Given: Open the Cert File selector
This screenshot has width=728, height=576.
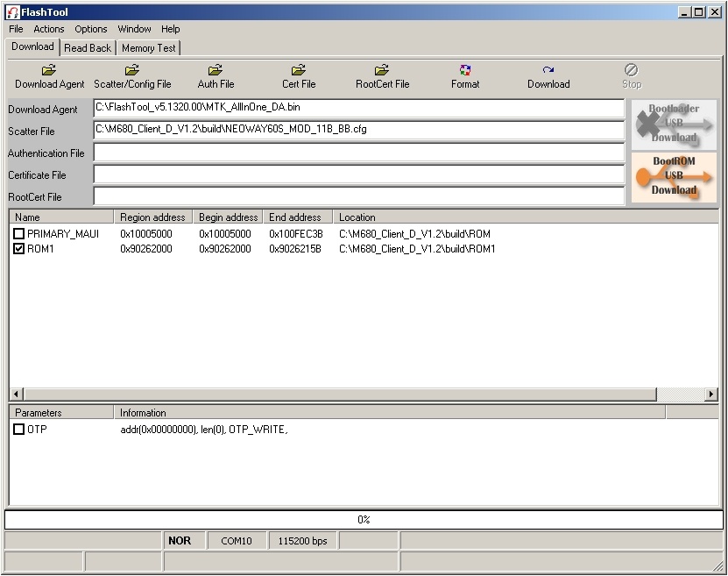Looking at the screenshot, I should coord(298,76).
